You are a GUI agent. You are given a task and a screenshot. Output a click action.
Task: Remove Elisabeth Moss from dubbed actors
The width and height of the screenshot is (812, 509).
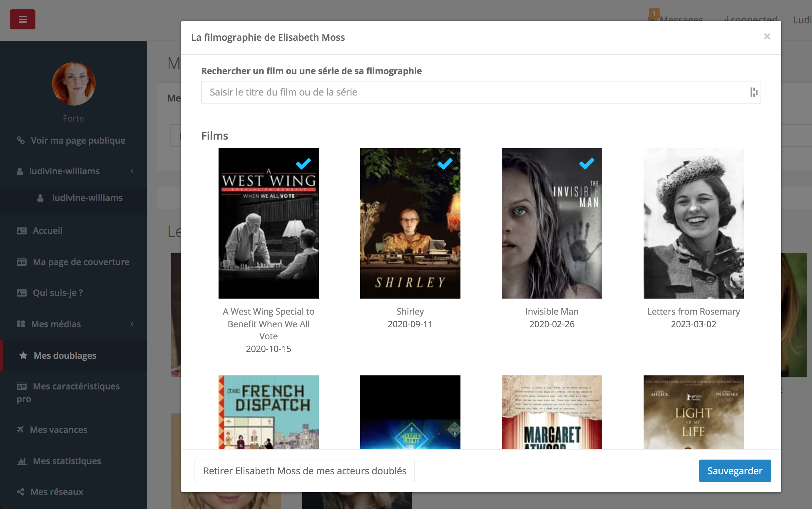304,471
